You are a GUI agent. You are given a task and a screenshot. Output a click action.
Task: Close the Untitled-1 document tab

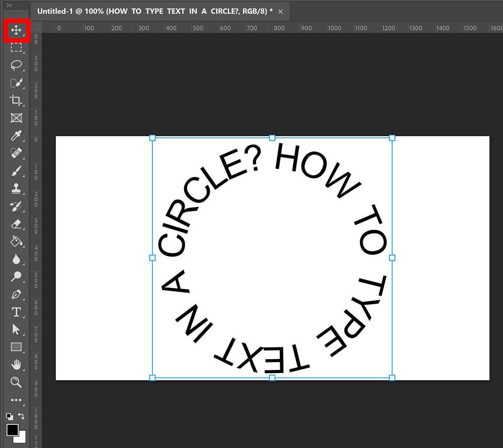280,12
